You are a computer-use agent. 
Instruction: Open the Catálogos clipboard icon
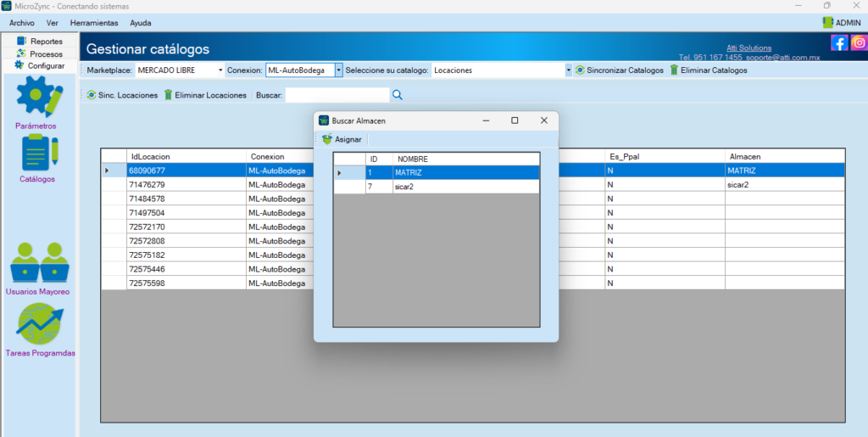click(x=40, y=152)
